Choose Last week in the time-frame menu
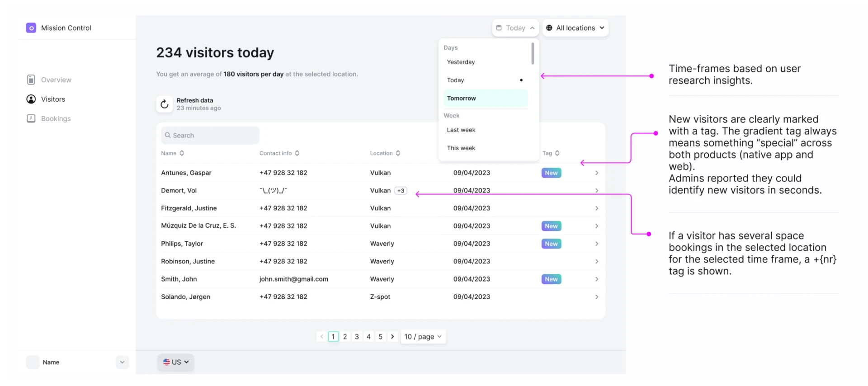The height and width of the screenshot is (386, 868). click(x=486, y=130)
